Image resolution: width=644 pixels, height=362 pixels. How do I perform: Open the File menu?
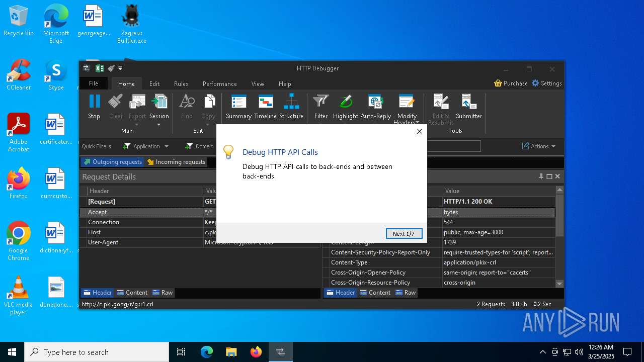pyautogui.click(x=94, y=83)
